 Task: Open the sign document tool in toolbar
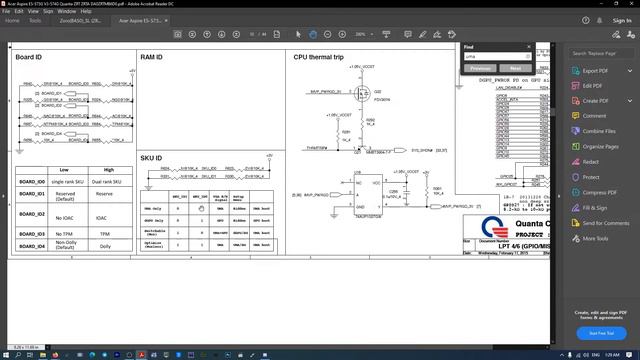(437, 35)
